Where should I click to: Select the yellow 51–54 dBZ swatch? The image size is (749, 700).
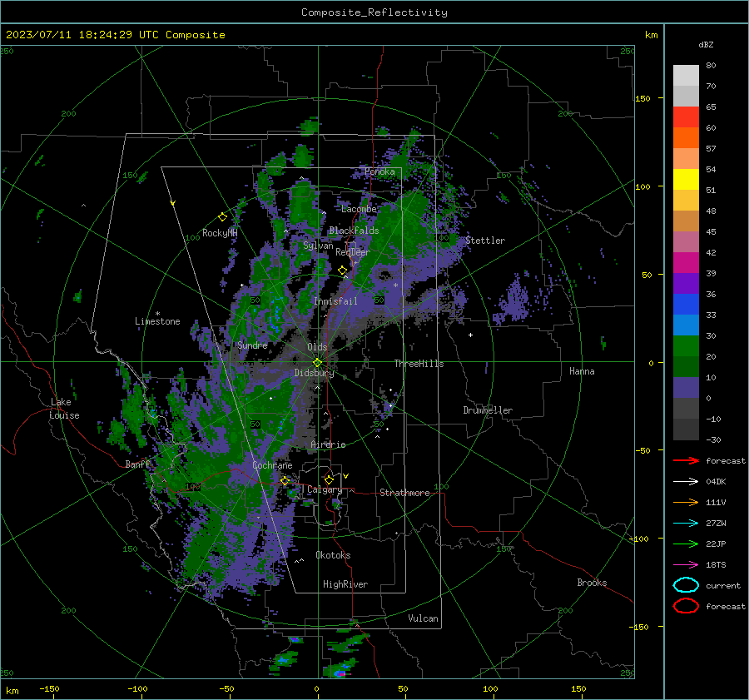[x=686, y=180]
